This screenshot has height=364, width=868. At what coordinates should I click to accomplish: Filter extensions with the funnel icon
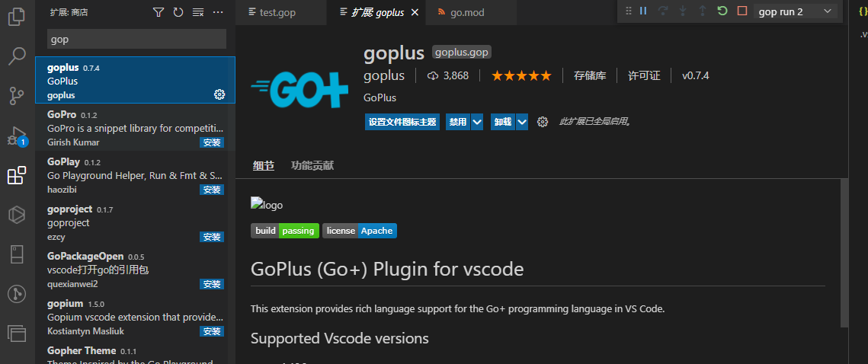159,11
